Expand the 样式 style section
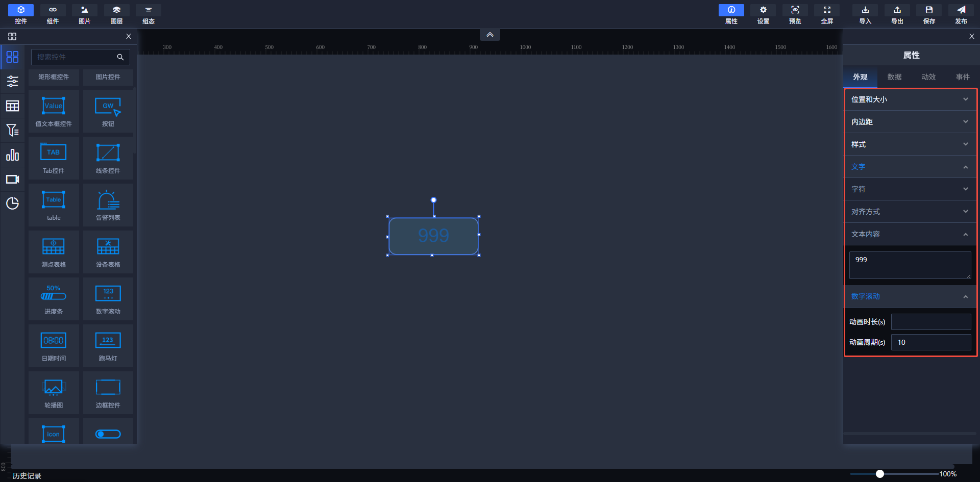980x482 pixels. pyautogui.click(x=910, y=144)
